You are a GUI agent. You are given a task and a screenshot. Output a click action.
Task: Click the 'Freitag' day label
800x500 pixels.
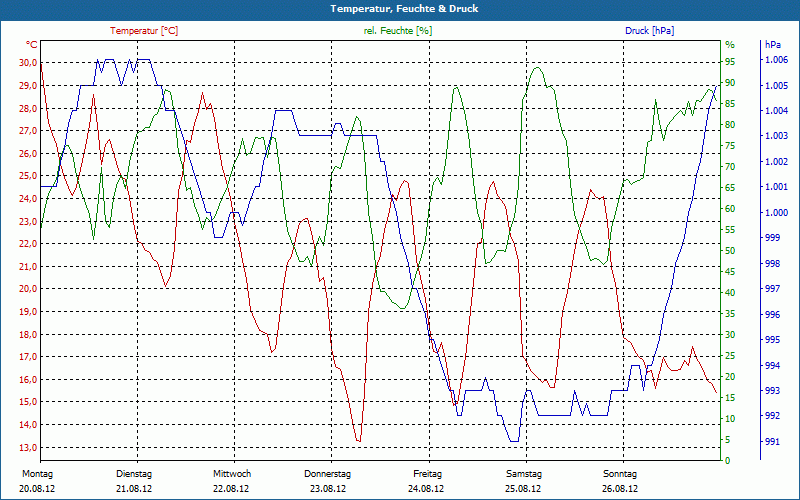(x=428, y=474)
